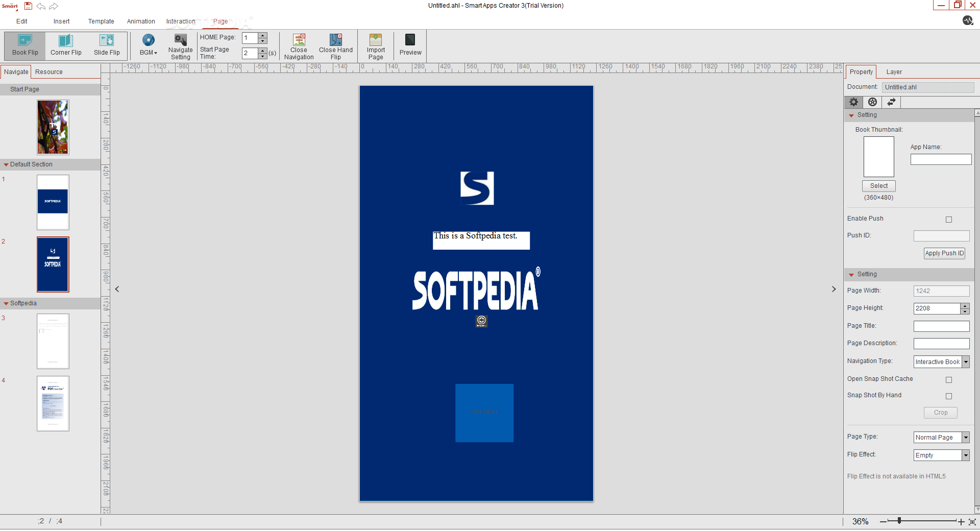Click the App Name input field
980x531 pixels.
coord(941,159)
